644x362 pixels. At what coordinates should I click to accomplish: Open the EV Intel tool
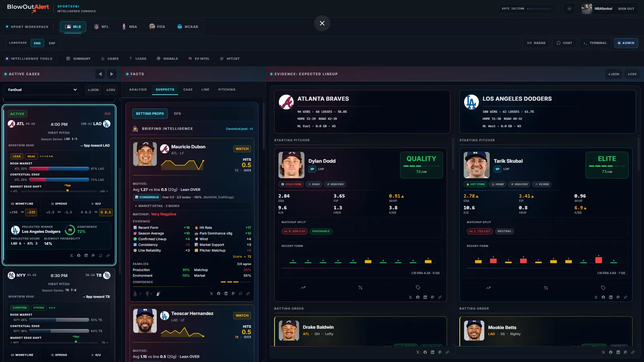point(199,59)
